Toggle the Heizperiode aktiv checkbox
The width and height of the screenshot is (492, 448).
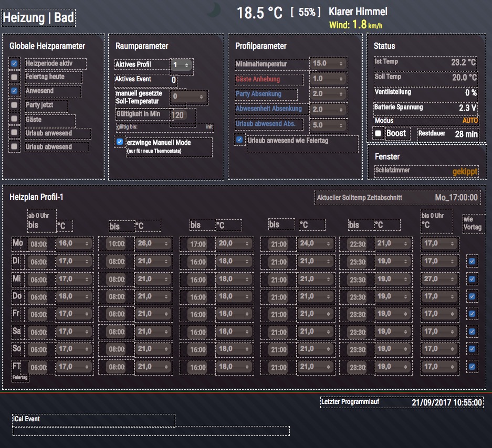(14, 63)
